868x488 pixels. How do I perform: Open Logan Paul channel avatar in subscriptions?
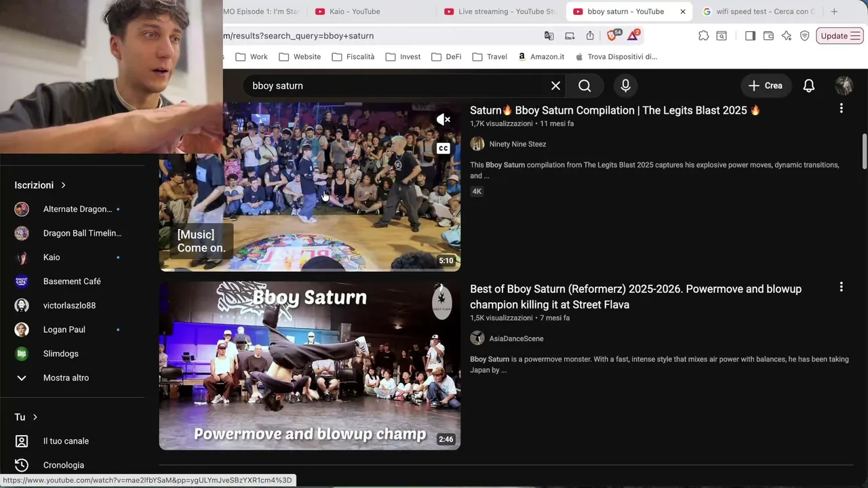[22, 329]
